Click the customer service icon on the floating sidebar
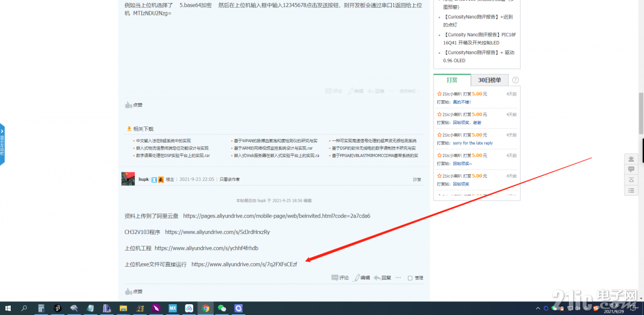Viewport: 644px width, 315px height. tap(631, 159)
